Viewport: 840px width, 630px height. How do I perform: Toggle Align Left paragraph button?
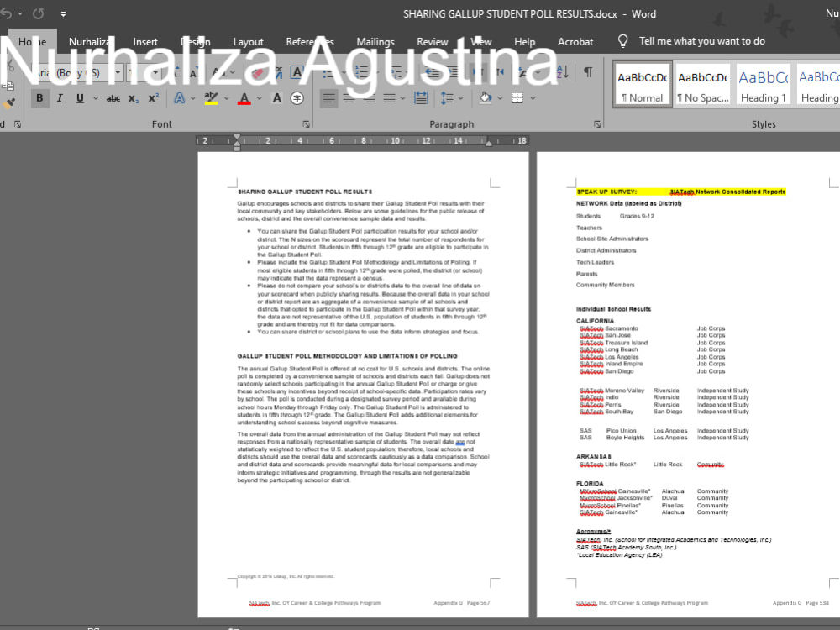point(328,98)
